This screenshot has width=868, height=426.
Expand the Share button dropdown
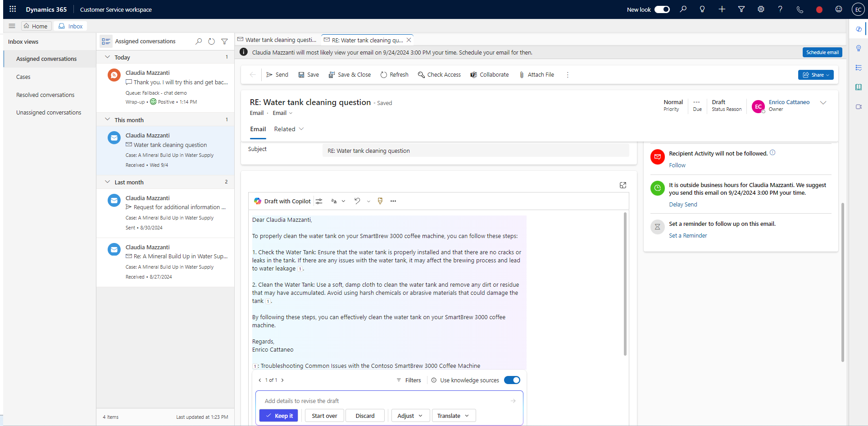827,74
